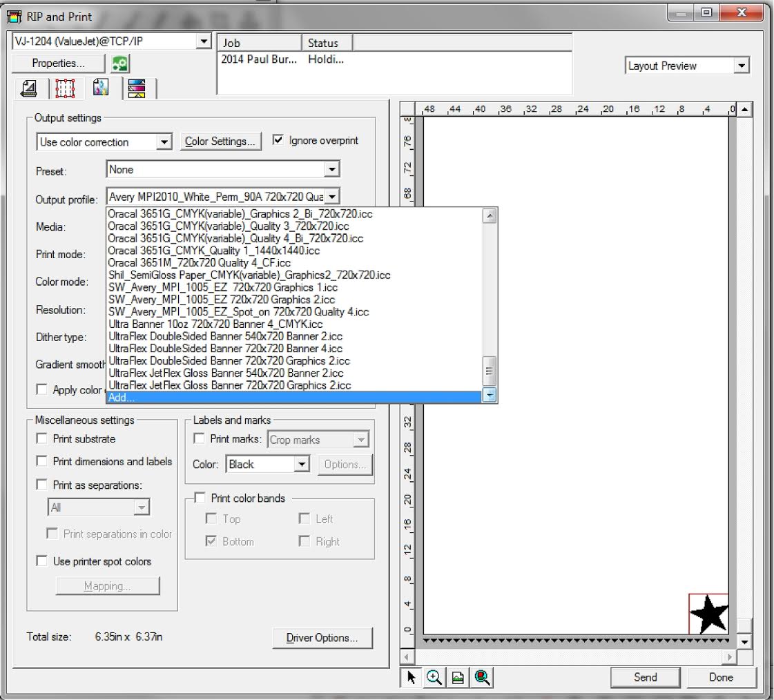Open the Color Management tab icon
The image size is (774, 700).
[x=101, y=88]
